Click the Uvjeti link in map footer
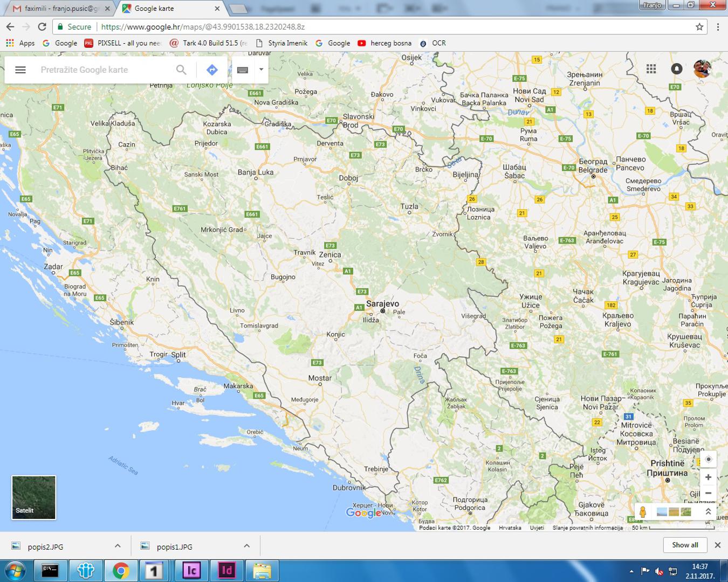 537,528
